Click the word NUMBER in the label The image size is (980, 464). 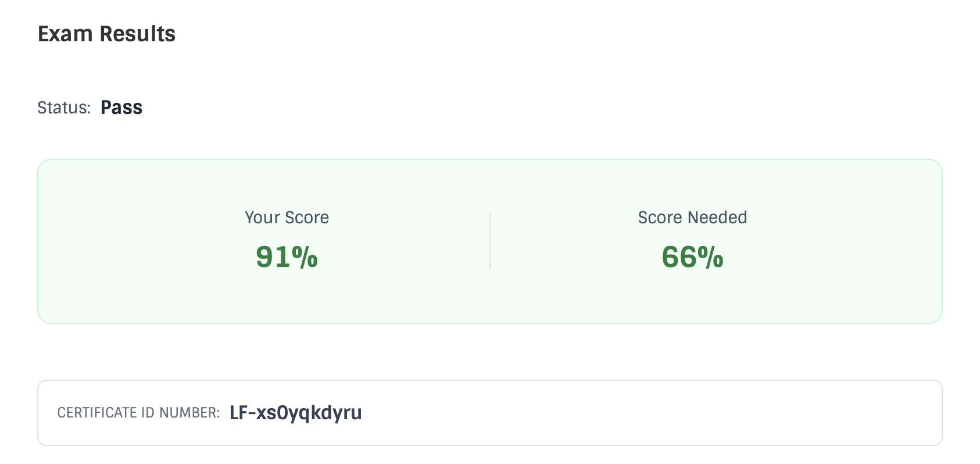189,413
